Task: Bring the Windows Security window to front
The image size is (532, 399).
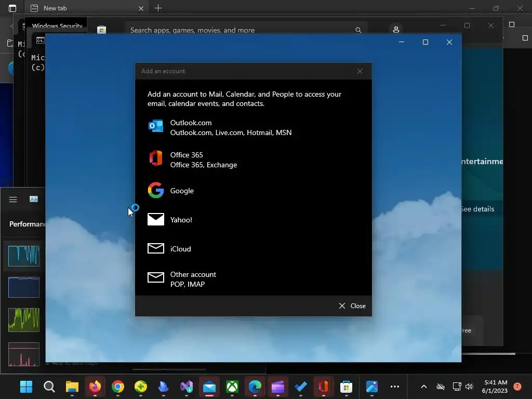Action: pyautogui.click(x=57, y=26)
